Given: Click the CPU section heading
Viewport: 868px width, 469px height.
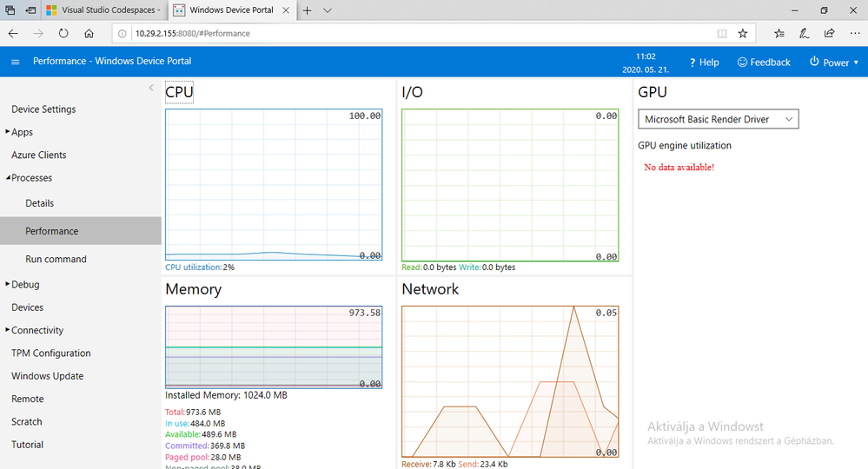Looking at the screenshot, I should [179, 92].
